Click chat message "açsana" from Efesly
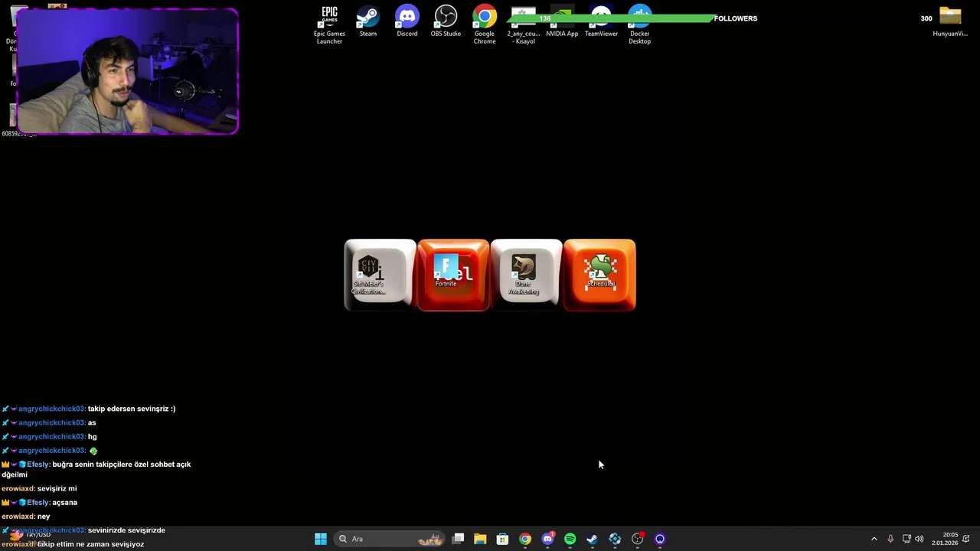 pos(65,503)
